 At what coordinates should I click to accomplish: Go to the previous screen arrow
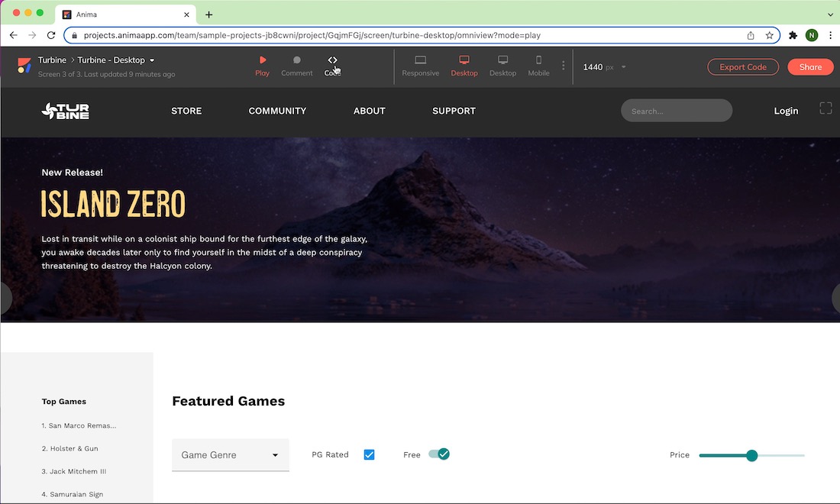click(5, 297)
